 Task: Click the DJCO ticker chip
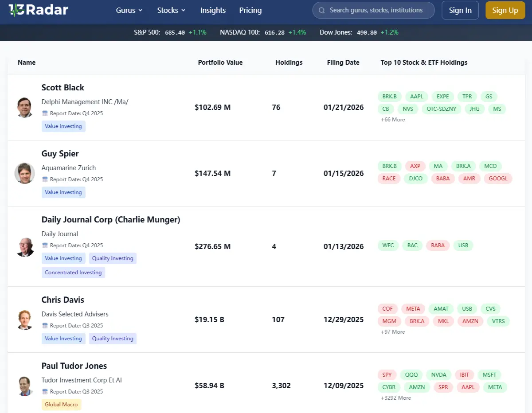[x=416, y=179]
